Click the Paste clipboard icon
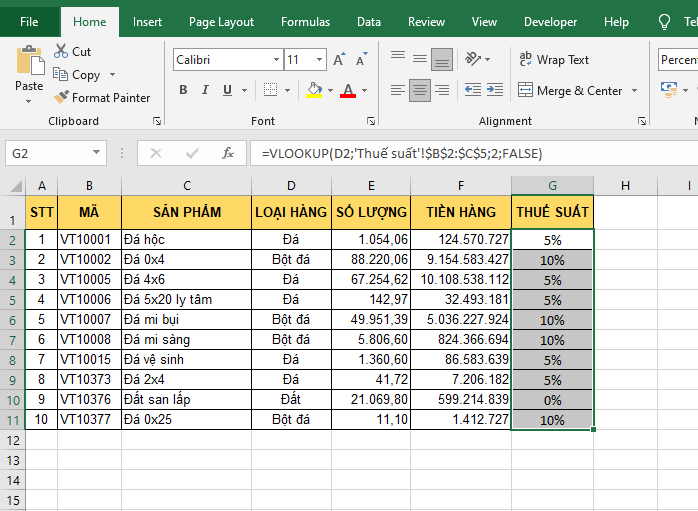 click(x=29, y=61)
